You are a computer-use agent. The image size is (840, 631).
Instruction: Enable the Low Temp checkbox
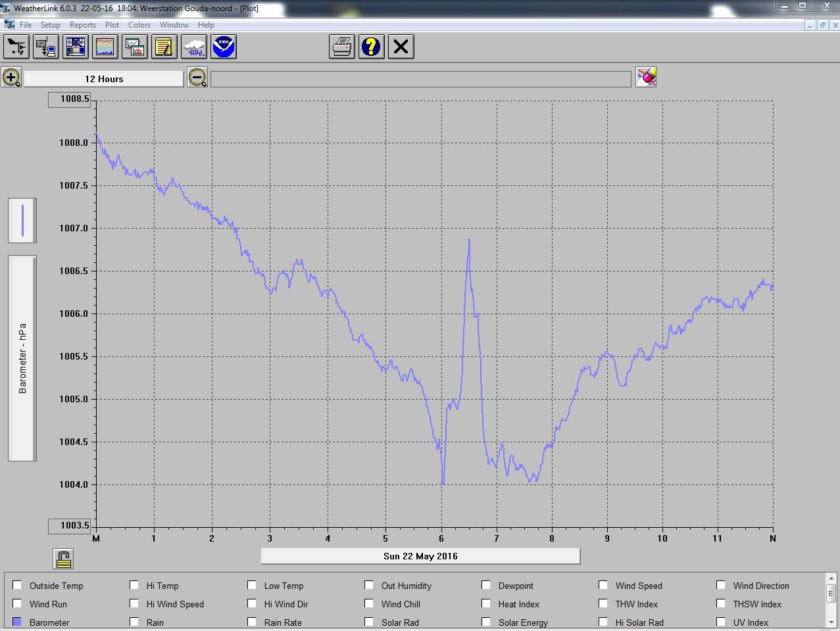click(x=252, y=585)
